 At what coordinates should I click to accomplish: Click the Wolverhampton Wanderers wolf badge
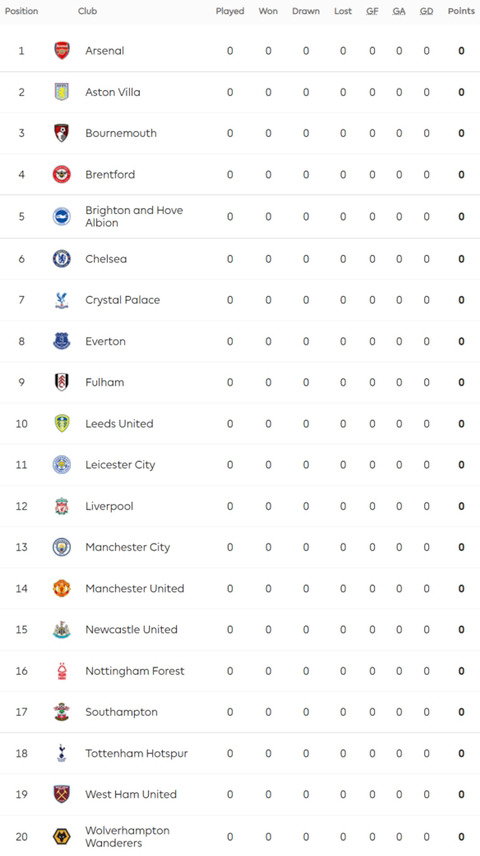[62, 836]
